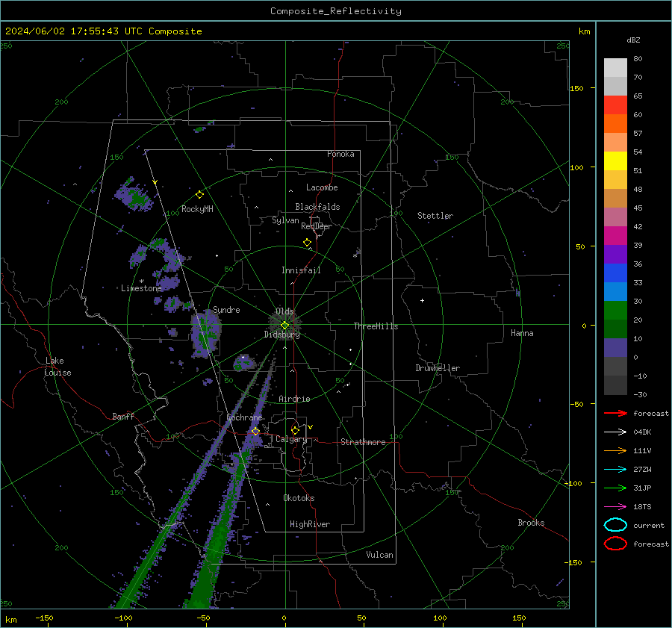Click the white plus marker west of Hanna
This screenshot has height=628, width=672.
point(422,300)
